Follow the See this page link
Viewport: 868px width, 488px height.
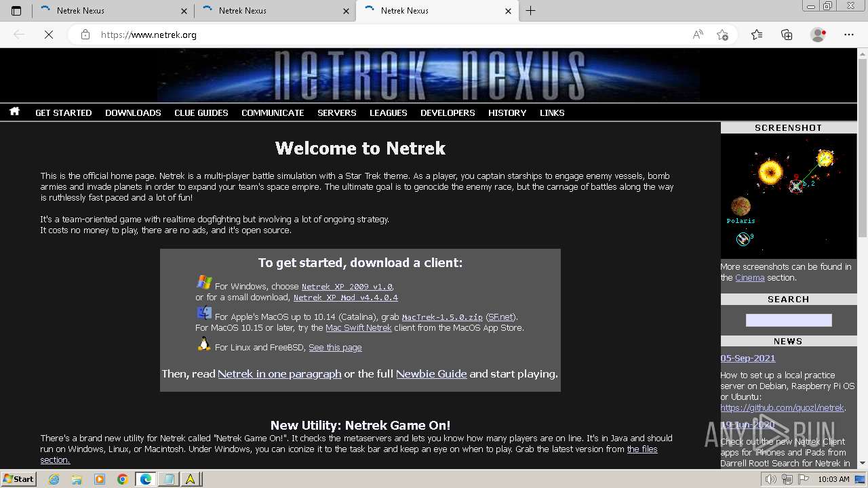click(x=335, y=347)
